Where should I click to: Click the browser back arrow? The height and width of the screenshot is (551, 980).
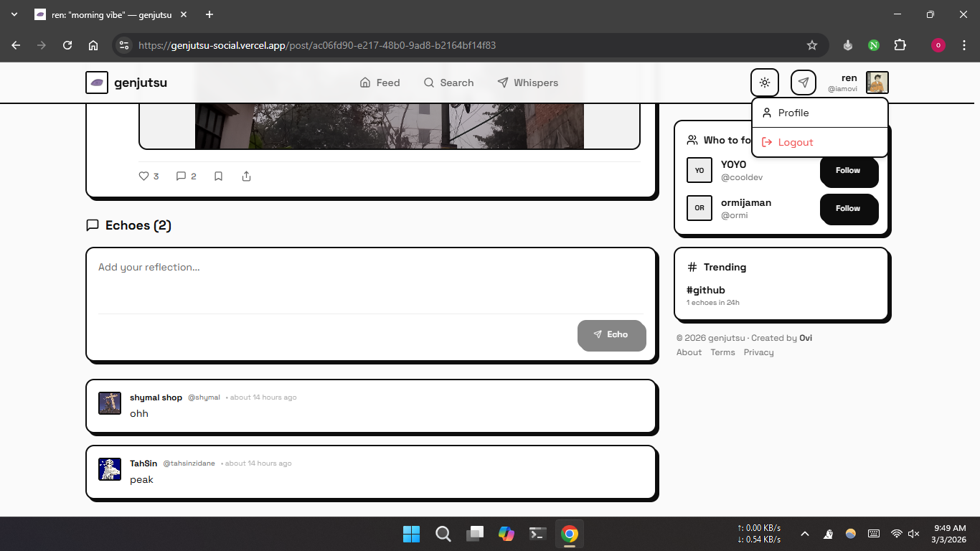(x=16, y=45)
